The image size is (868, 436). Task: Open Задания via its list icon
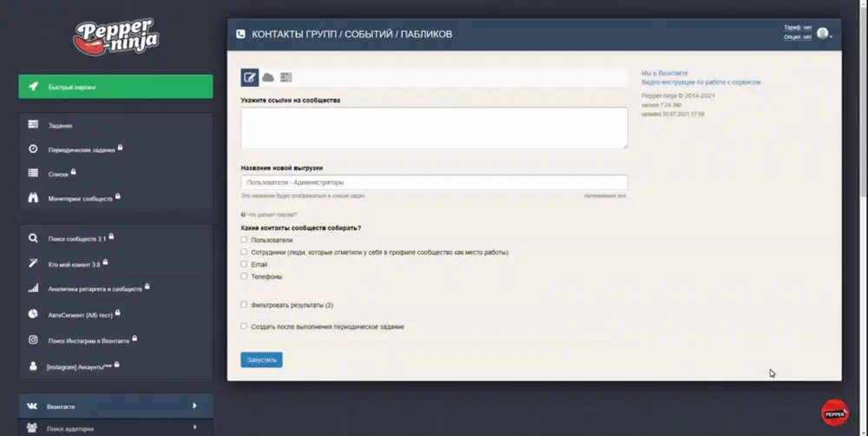click(x=33, y=125)
